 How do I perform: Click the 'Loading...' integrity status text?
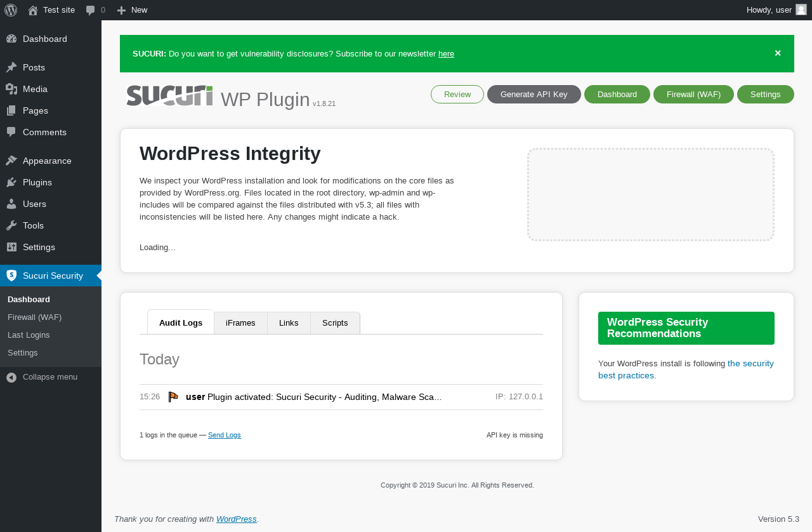(x=157, y=247)
